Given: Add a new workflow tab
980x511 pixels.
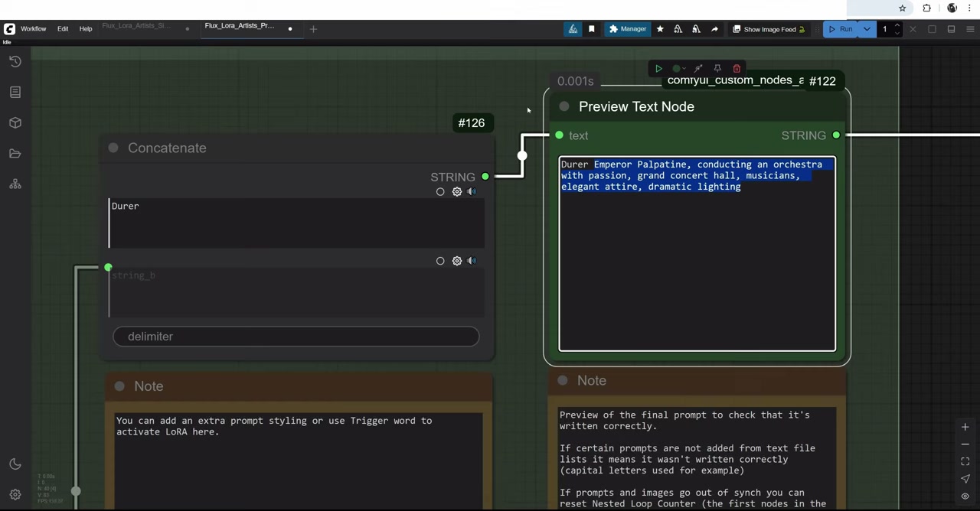Looking at the screenshot, I should click(313, 29).
